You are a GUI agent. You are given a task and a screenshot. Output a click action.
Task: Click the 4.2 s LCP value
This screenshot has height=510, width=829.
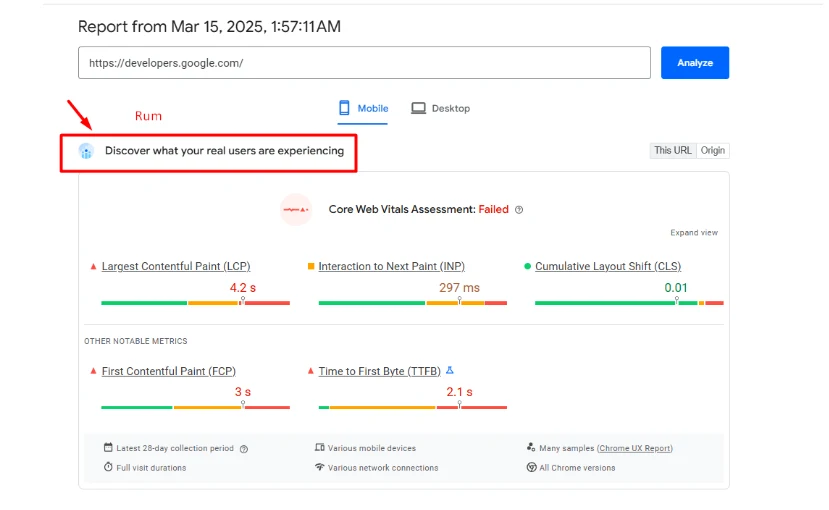pos(243,288)
